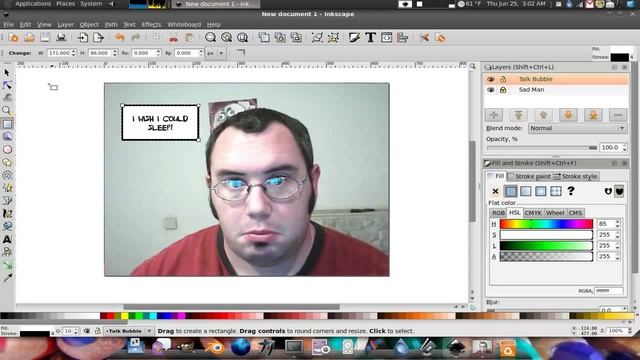The image size is (640, 360).
Task: Click the Group objects toolbar icon
Action: click(317, 38)
